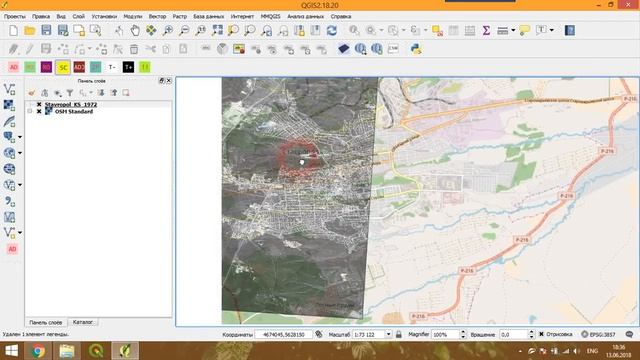Open dropdown next to PostGIS layer icon

20,137
